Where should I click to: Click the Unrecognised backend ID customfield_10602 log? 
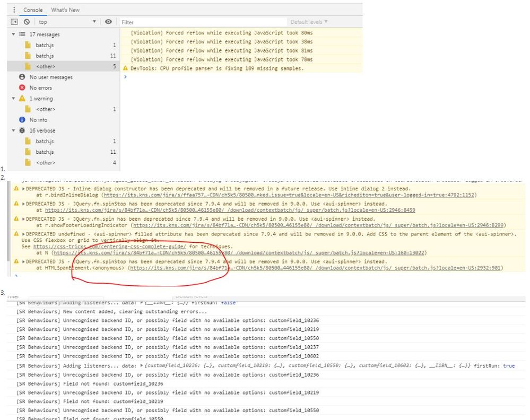pyautogui.click(x=167, y=356)
